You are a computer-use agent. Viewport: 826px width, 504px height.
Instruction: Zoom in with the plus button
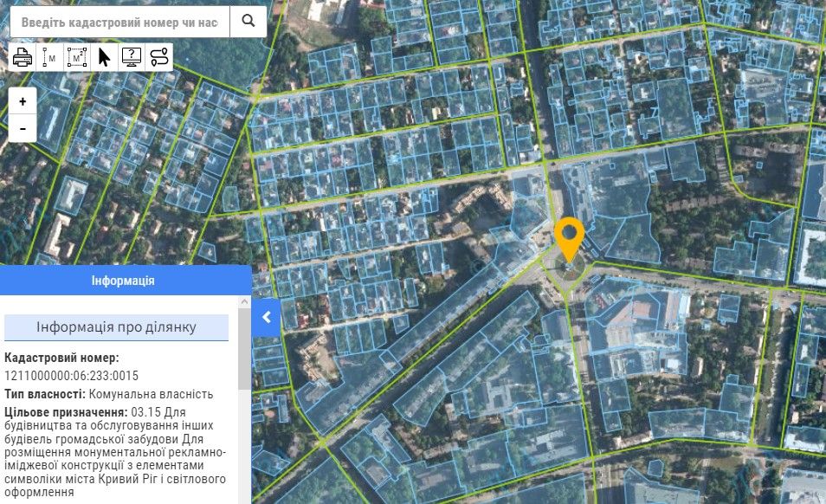point(23,101)
